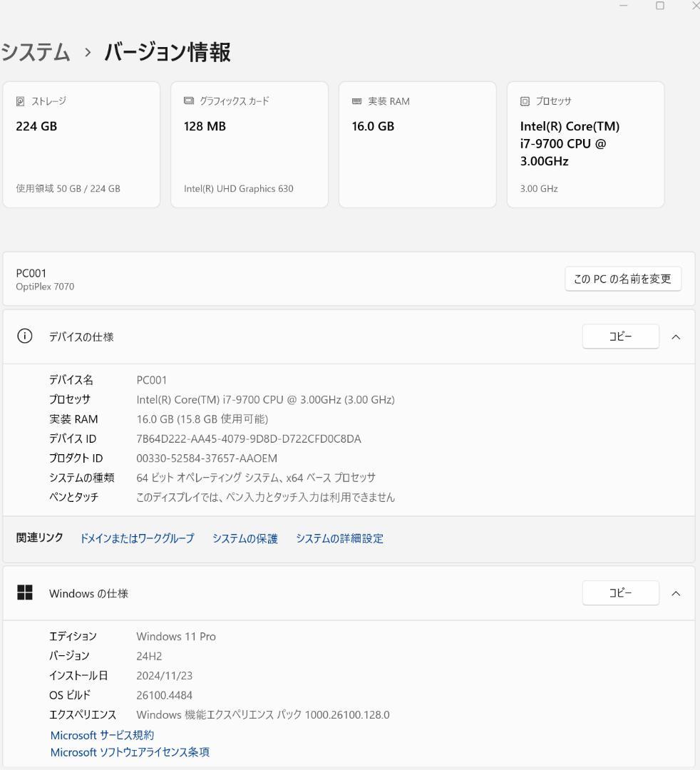The height and width of the screenshot is (770, 700).
Task: Click the RAM icon on the 実装 RAM card
Action: pyautogui.click(x=356, y=101)
